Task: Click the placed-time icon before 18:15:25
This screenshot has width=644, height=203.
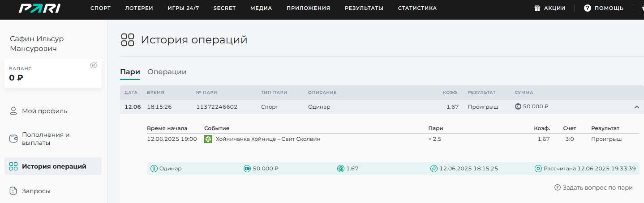Action: coord(434,169)
